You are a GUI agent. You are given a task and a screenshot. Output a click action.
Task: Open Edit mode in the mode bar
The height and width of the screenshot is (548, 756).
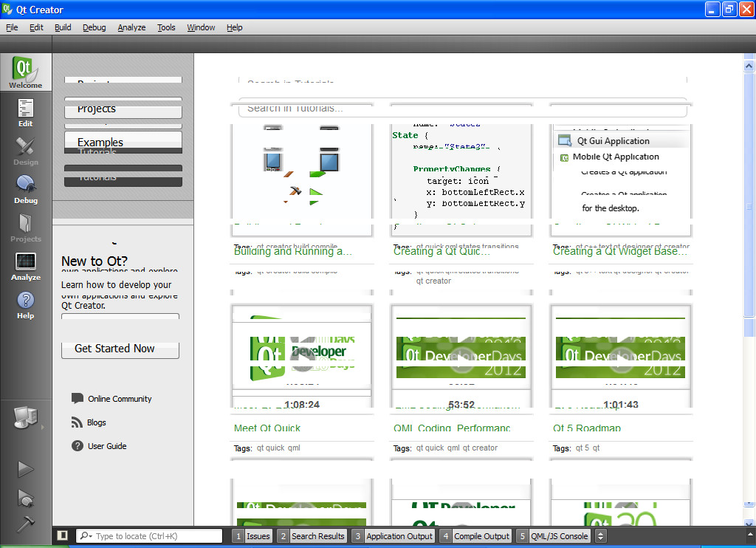26,112
